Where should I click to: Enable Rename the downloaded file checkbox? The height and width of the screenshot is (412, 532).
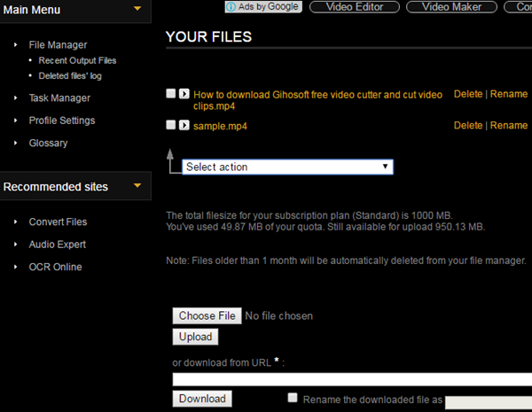coord(293,399)
